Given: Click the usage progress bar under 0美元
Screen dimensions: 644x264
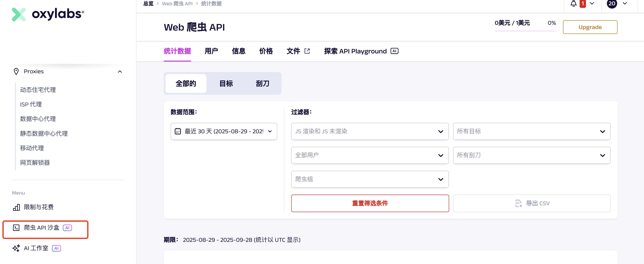Looking at the screenshot, I should pos(525,31).
